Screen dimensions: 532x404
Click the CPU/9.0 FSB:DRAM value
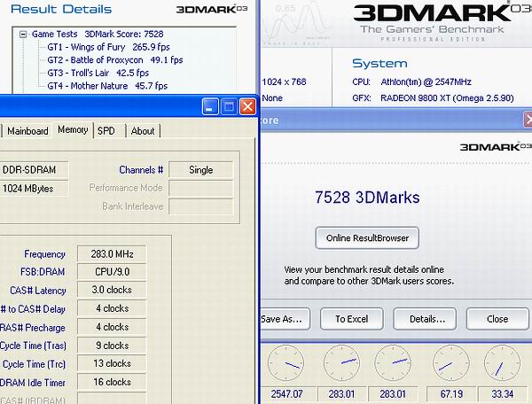tap(112, 272)
